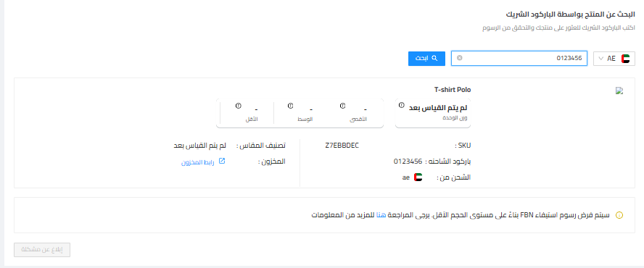Image resolution: width=644 pixels, height=268 pixels.
Task: Focus the partner barcode input field
Action: [x=519, y=58]
